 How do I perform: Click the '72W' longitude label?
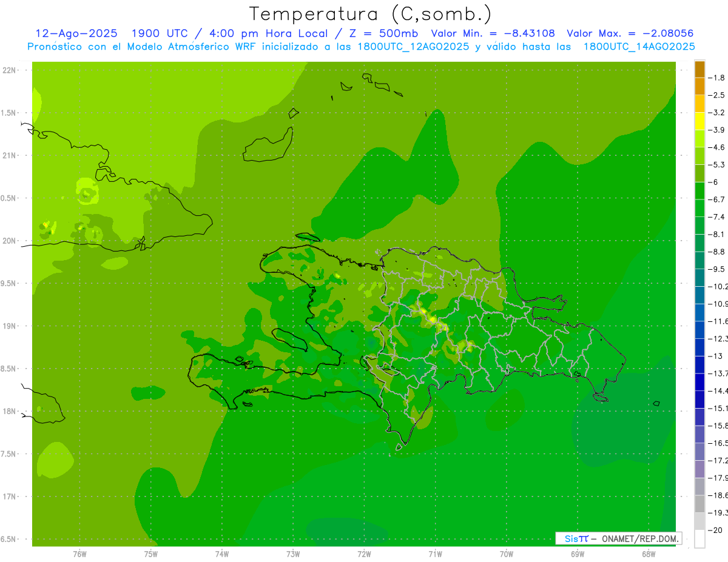[364, 554]
